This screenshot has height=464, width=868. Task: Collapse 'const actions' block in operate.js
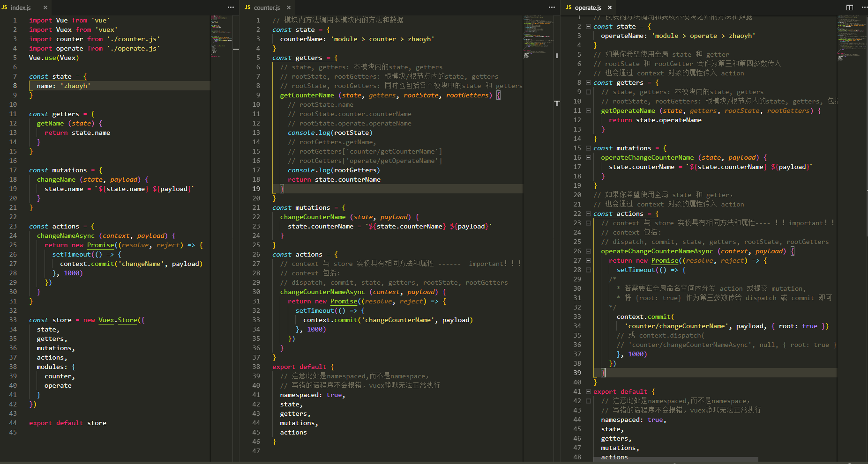588,214
